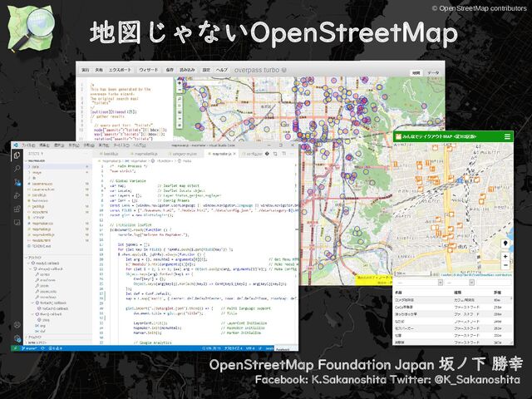532x399 pixels.
Task: Expand the data folder in the Explorer
Action: [57, 166]
